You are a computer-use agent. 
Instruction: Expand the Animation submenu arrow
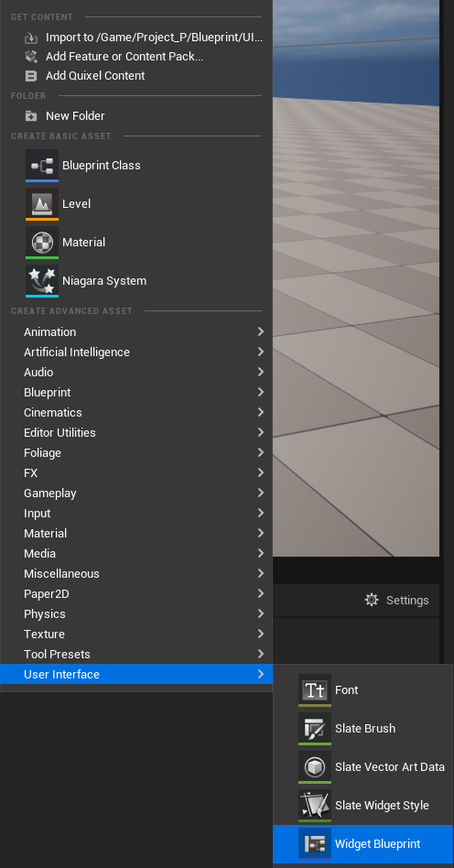[261, 331]
